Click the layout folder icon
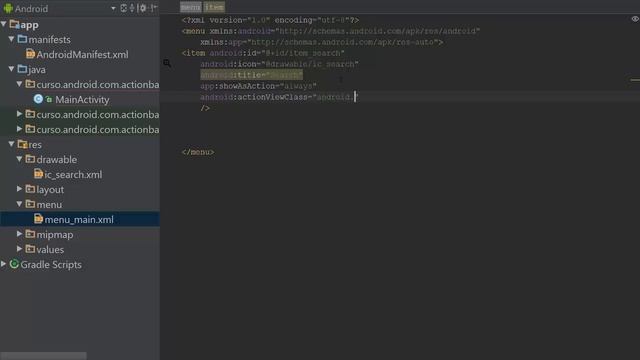 coord(30,189)
